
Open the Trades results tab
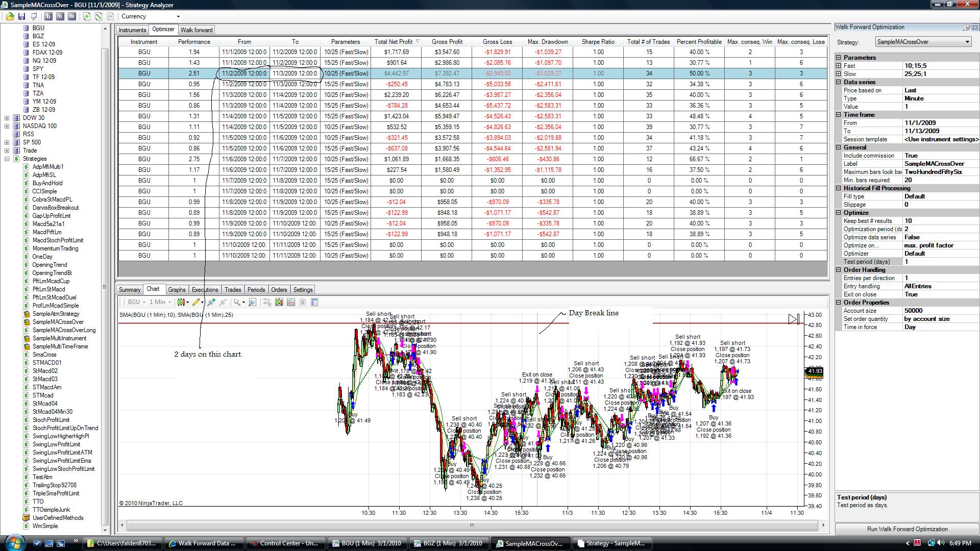click(x=232, y=290)
